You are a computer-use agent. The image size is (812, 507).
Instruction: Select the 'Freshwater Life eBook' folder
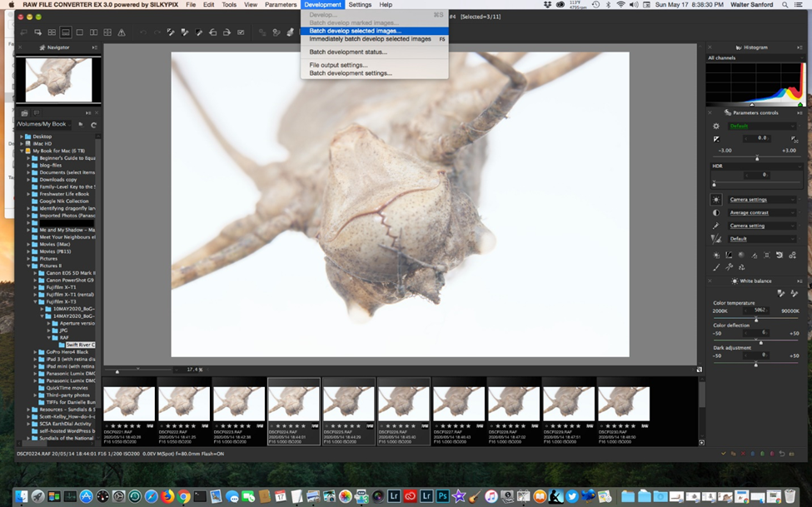click(x=64, y=194)
